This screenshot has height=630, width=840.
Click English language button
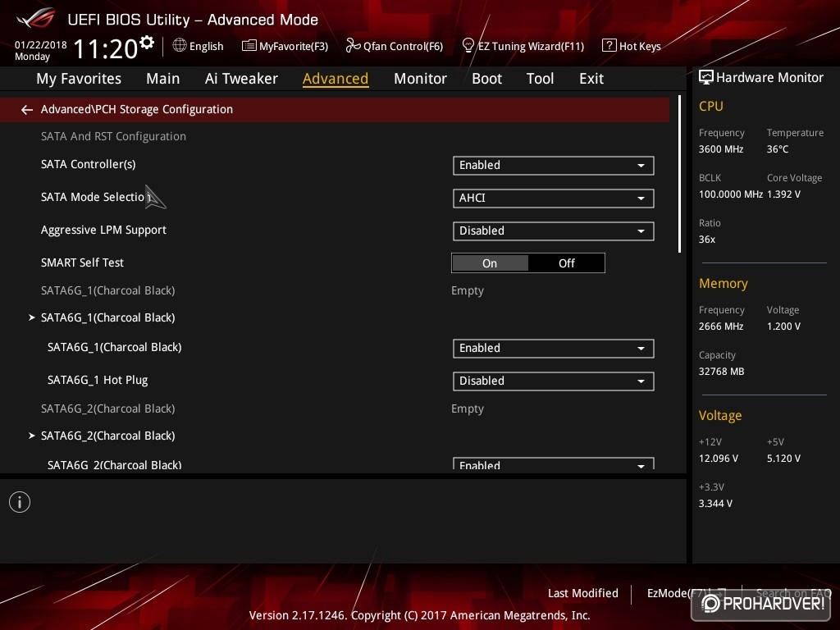click(x=206, y=46)
